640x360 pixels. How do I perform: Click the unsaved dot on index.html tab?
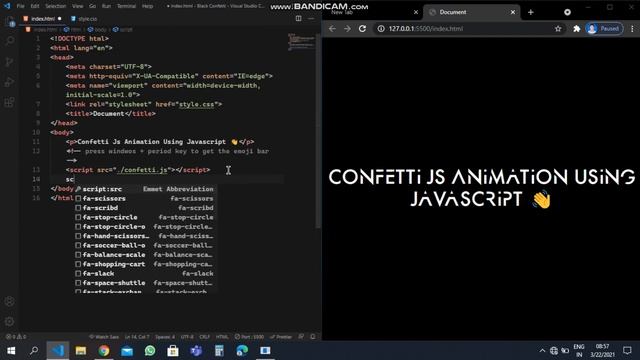pos(60,19)
